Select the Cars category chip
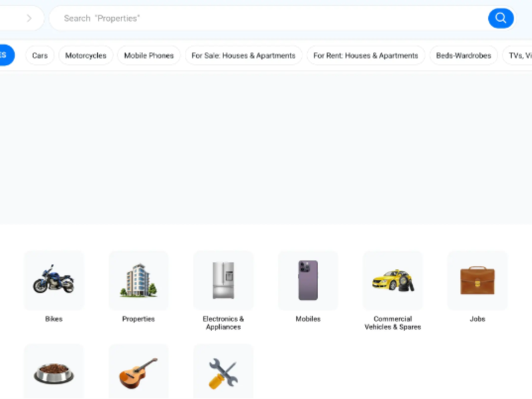The height and width of the screenshot is (399, 532). pyautogui.click(x=40, y=55)
